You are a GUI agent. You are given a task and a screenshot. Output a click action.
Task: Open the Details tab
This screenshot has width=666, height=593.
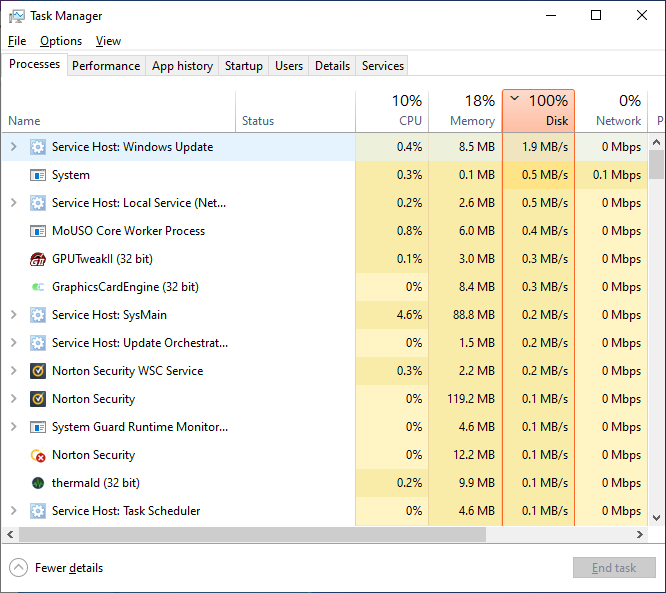click(332, 66)
